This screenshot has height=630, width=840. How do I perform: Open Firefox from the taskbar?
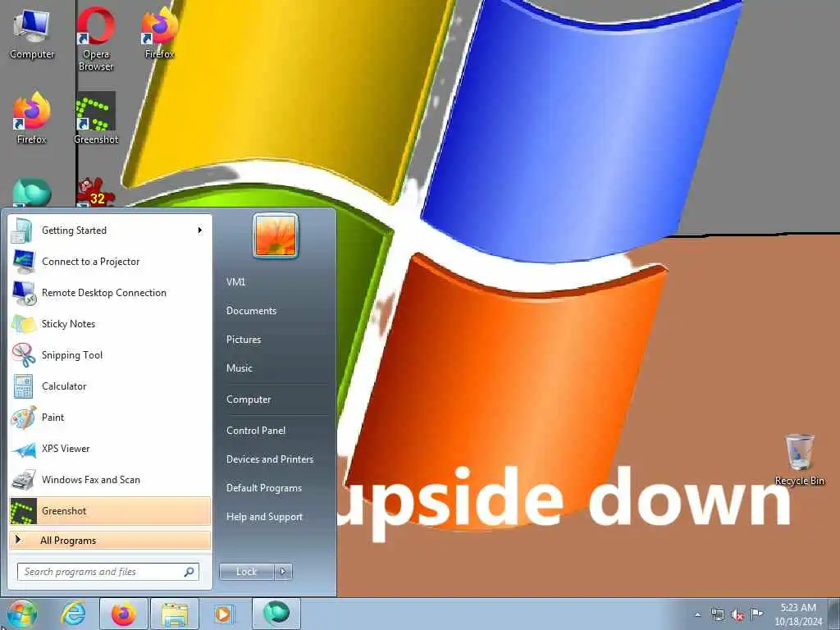[x=124, y=614]
